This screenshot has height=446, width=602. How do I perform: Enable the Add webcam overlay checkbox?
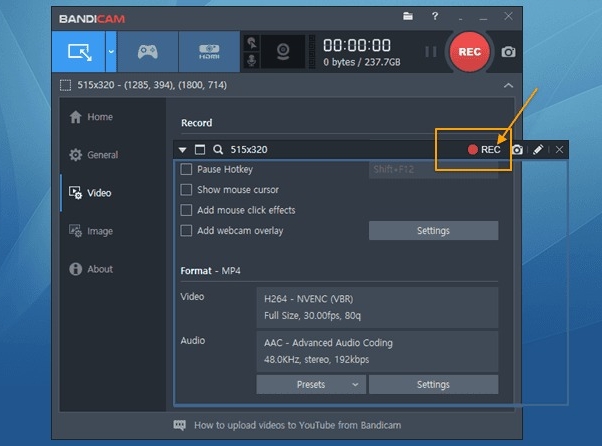pos(186,230)
